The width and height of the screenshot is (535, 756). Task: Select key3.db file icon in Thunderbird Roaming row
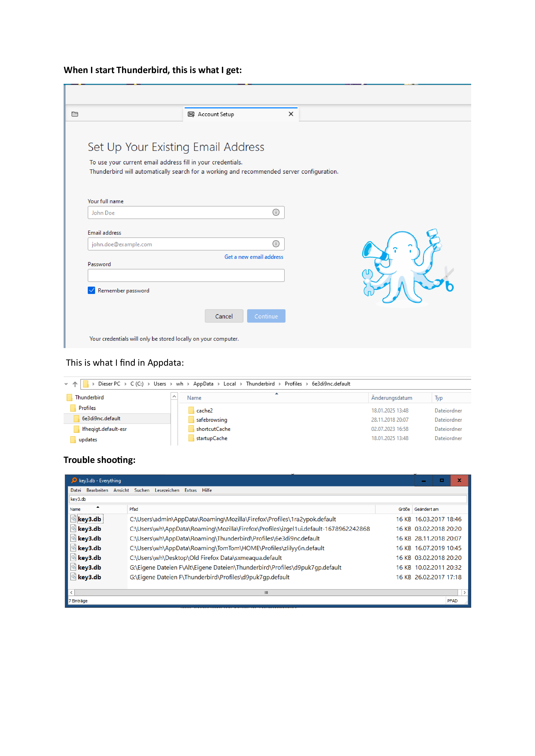click(x=73, y=538)
